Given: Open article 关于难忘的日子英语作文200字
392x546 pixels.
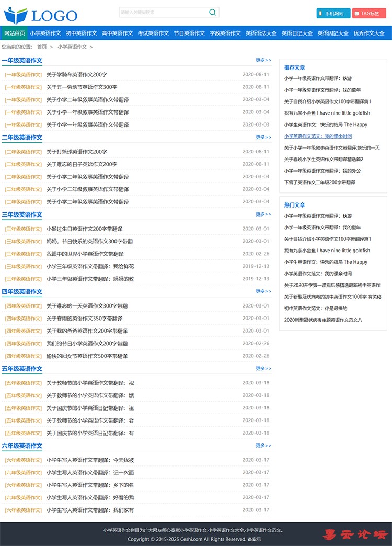Looking at the screenshot, I should coord(82,164).
